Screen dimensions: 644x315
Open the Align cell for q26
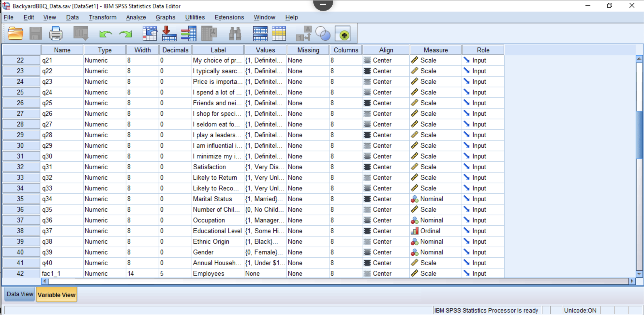pyautogui.click(x=386, y=113)
